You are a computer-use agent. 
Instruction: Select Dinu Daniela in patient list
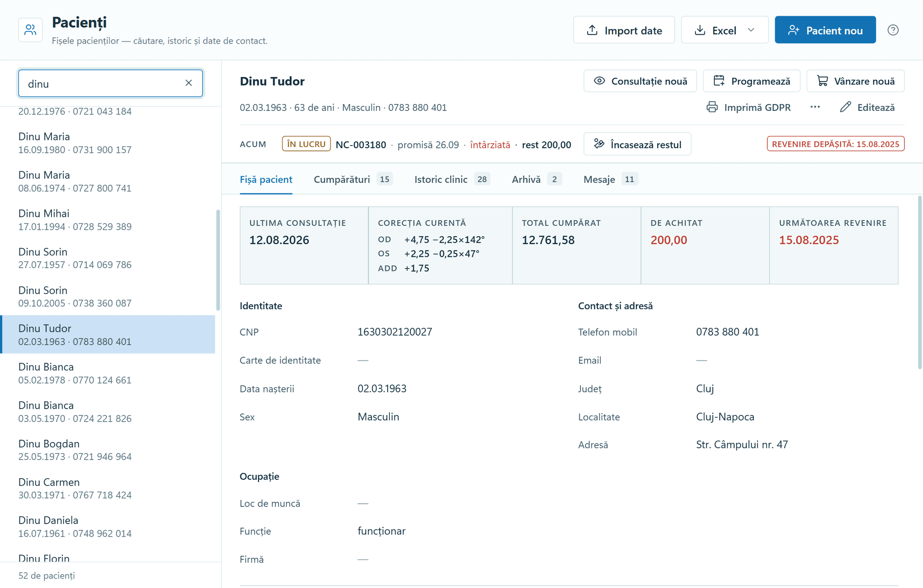pos(108,526)
